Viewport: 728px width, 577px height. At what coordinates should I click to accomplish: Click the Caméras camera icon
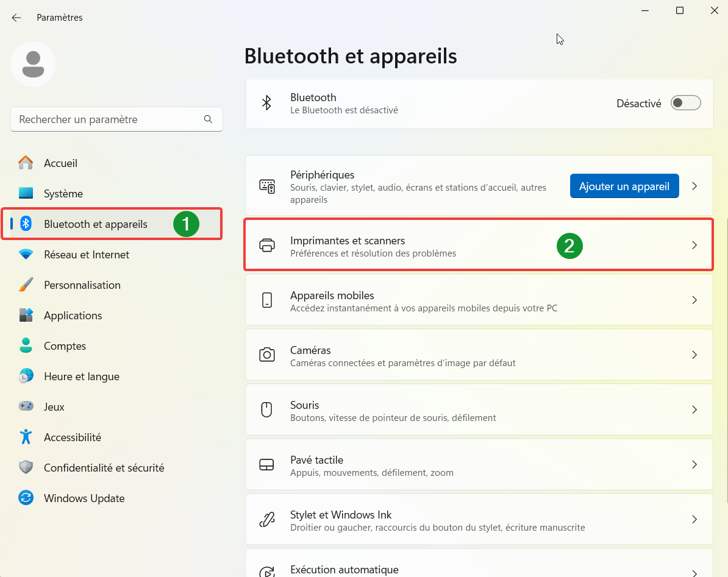[x=266, y=355]
